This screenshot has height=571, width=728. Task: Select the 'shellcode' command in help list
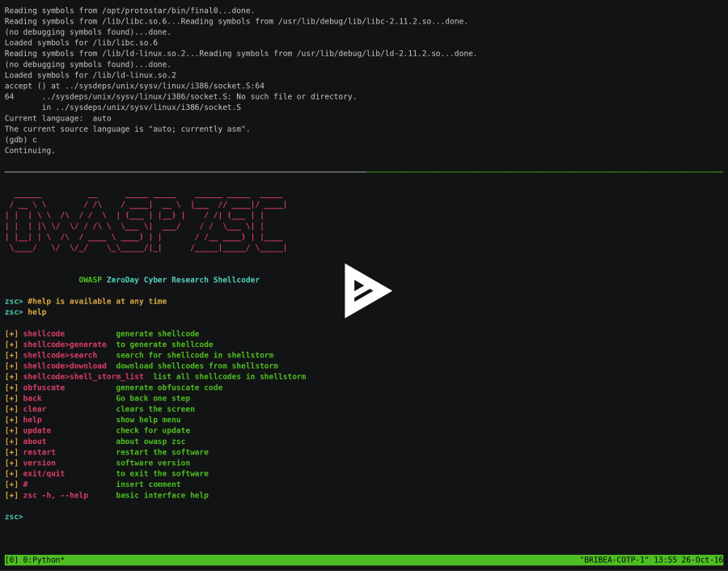pyautogui.click(x=44, y=334)
